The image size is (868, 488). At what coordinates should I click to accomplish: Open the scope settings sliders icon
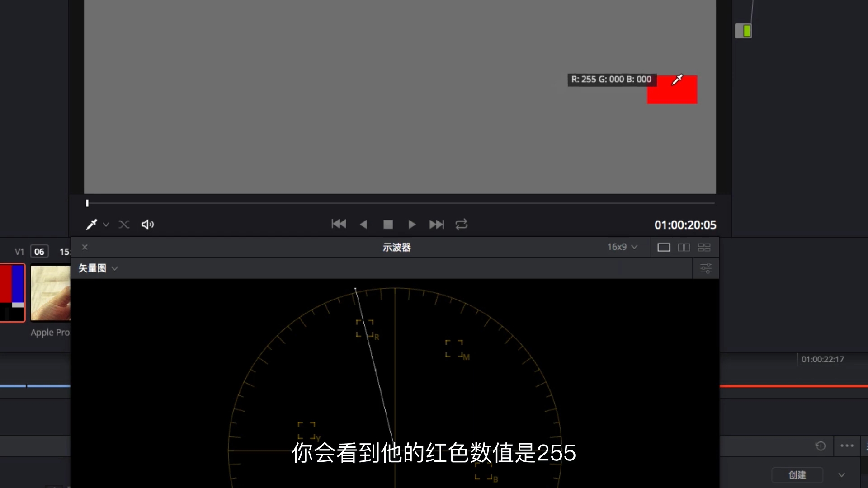pyautogui.click(x=705, y=268)
